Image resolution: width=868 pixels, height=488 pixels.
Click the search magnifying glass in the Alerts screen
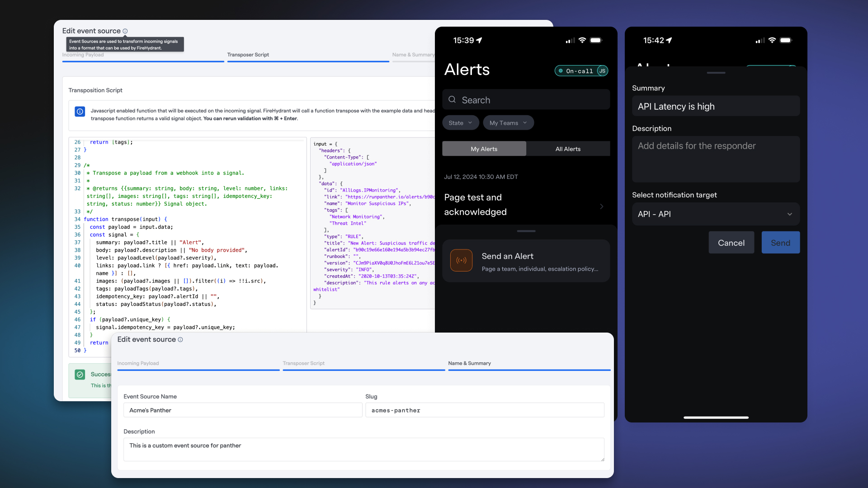point(452,99)
